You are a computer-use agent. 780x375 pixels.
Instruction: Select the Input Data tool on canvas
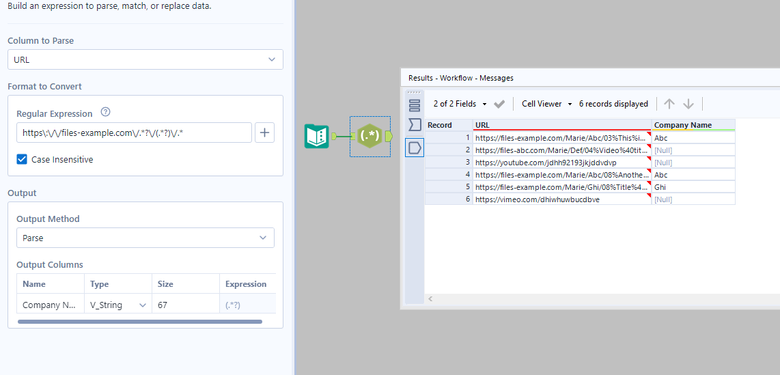pos(316,136)
